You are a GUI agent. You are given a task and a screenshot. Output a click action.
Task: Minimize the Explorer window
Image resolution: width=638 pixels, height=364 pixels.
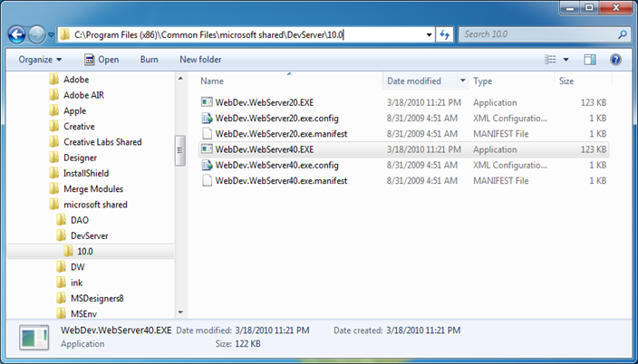coord(572,8)
